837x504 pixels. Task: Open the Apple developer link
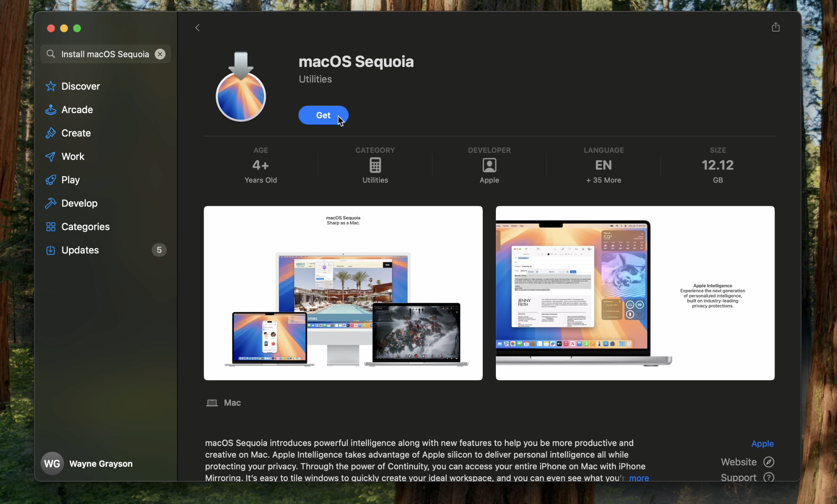762,443
